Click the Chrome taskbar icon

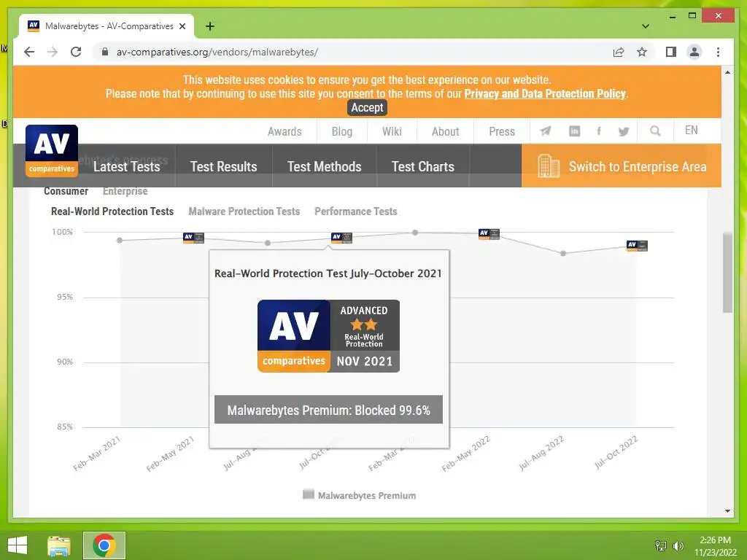[x=104, y=545]
